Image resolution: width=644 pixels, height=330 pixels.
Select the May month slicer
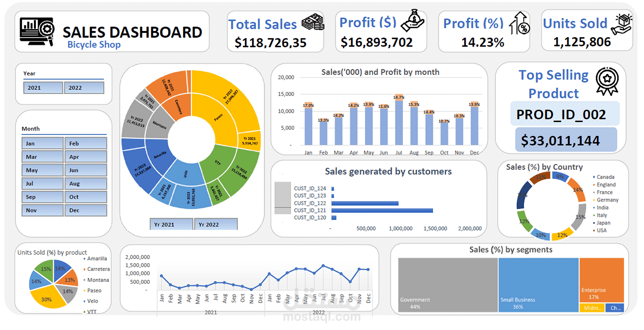pos(42,170)
